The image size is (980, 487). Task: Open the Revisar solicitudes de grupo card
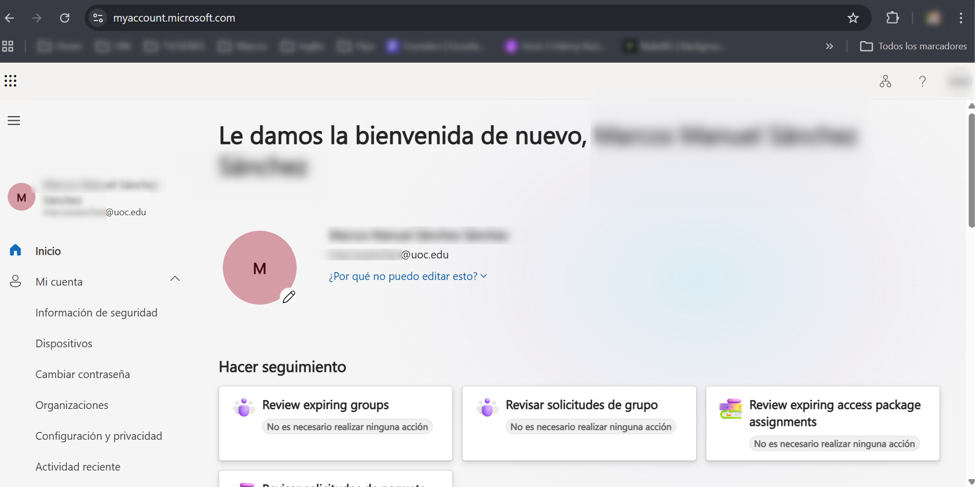click(x=579, y=423)
